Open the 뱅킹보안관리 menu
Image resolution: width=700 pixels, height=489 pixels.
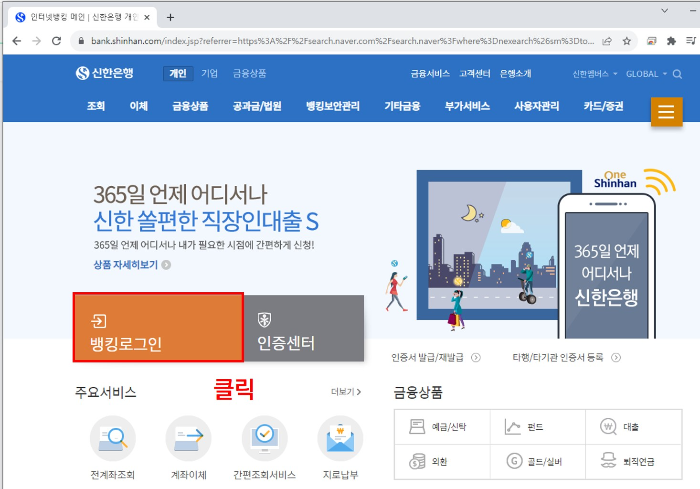click(x=333, y=106)
